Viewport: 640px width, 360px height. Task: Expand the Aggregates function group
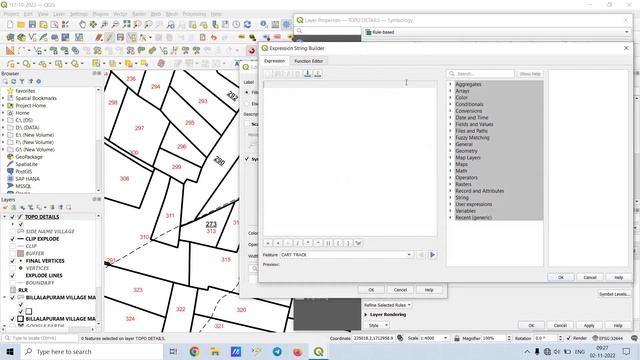451,84
